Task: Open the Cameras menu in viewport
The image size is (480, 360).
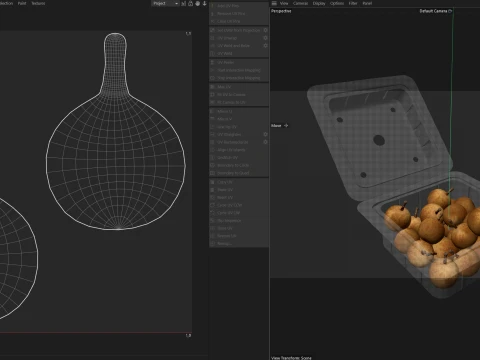Action: [300, 3]
